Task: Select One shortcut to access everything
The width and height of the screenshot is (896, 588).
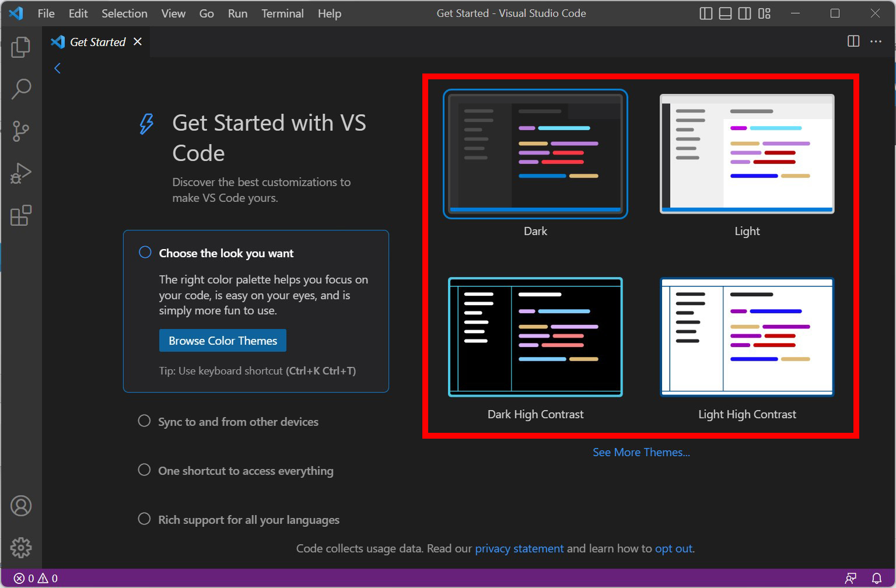Action: (x=246, y=471)
